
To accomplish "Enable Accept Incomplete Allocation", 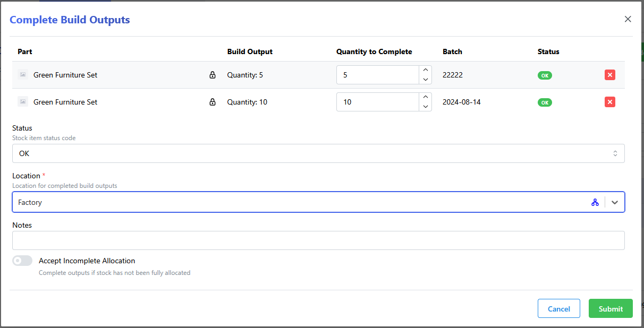I will [x=22, y=260].
